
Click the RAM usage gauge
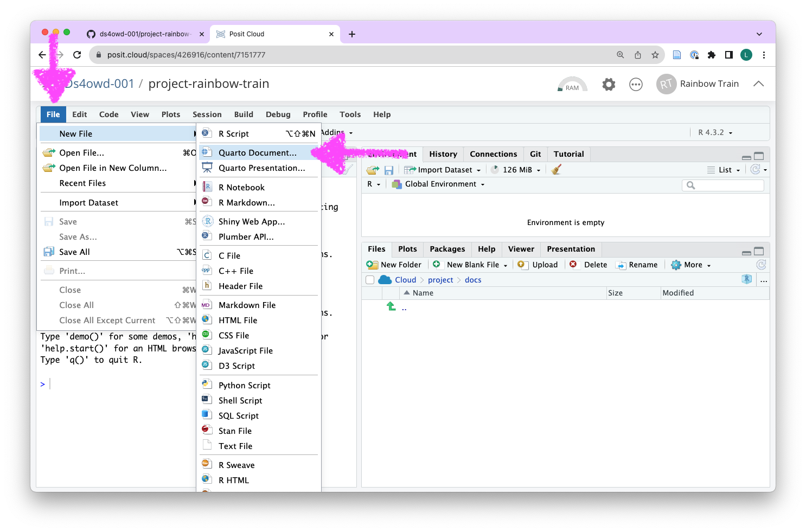click(x=572, y=85)
